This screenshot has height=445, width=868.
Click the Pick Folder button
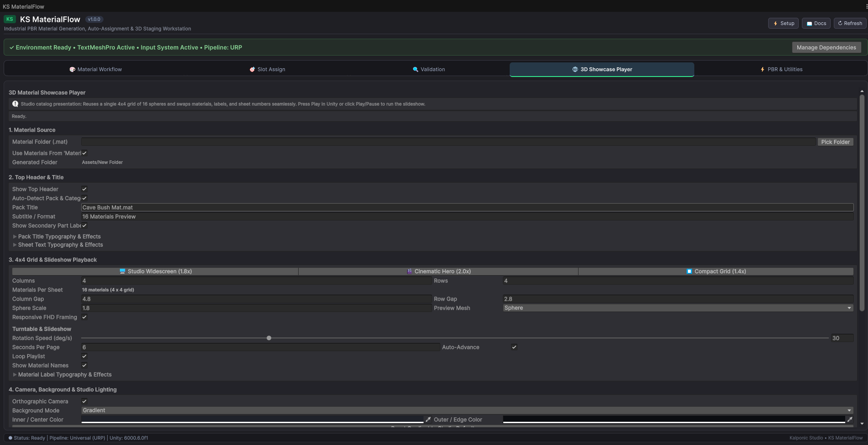click(x=835, y=142)
